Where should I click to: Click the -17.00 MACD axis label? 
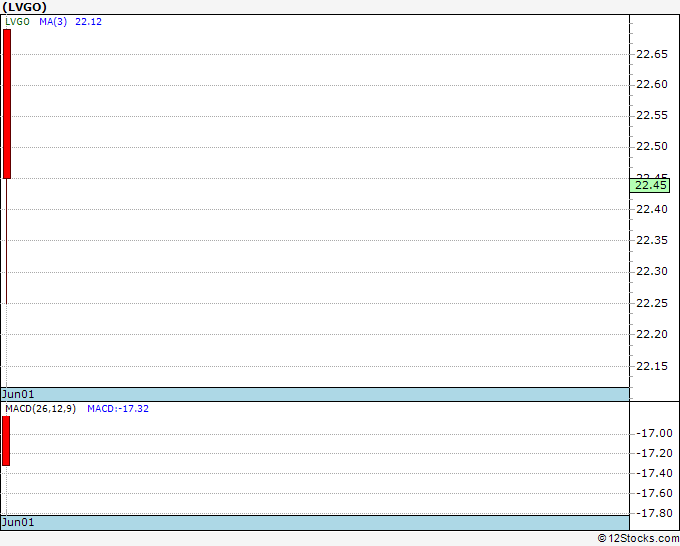tap(654, 433)
